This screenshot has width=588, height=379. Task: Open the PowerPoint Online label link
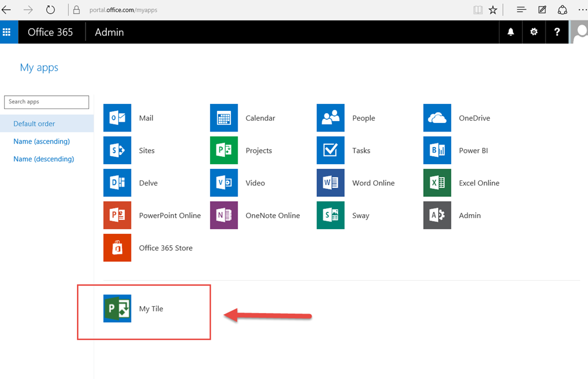click(x=170, y=215)
